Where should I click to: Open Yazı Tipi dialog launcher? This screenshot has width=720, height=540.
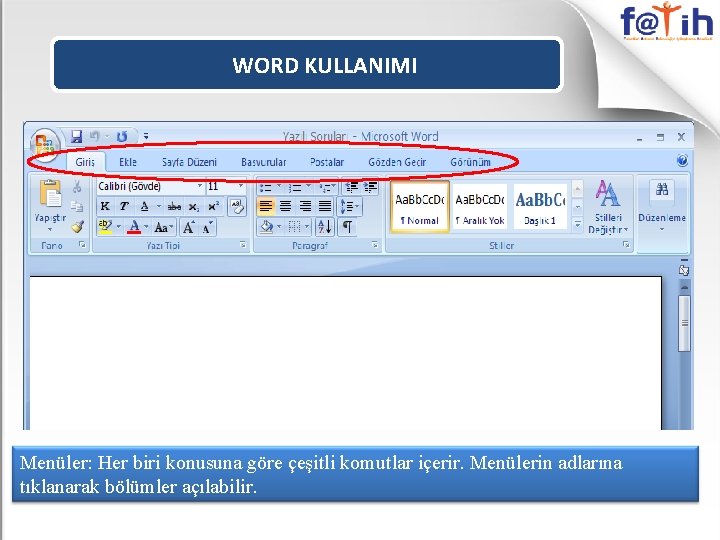[243, 245]
